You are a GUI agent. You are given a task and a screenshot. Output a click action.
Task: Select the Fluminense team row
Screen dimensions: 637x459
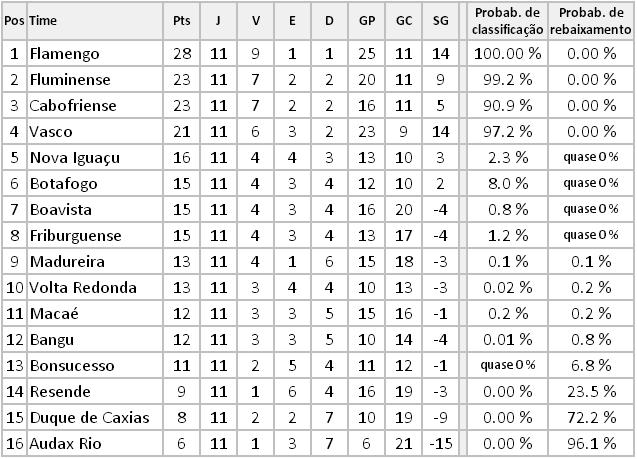click(69, 79)
